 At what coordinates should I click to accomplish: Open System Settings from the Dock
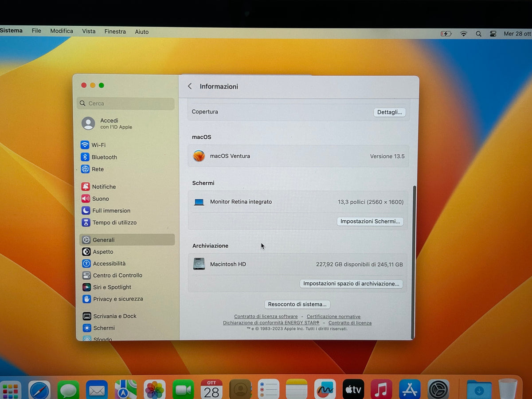coord(438,390)
